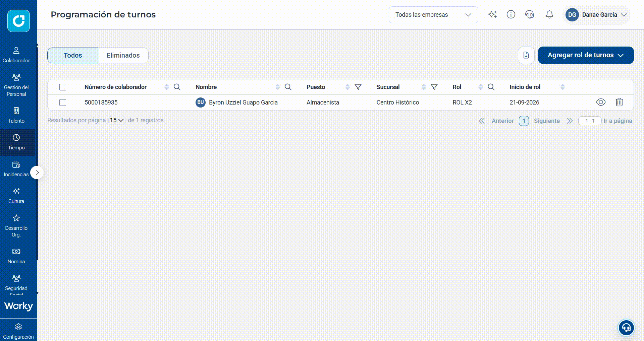This screenshot has width=644, height=341.
Task: Open the notifications bell
Action: pyautogui.click(x=549, y=14)
